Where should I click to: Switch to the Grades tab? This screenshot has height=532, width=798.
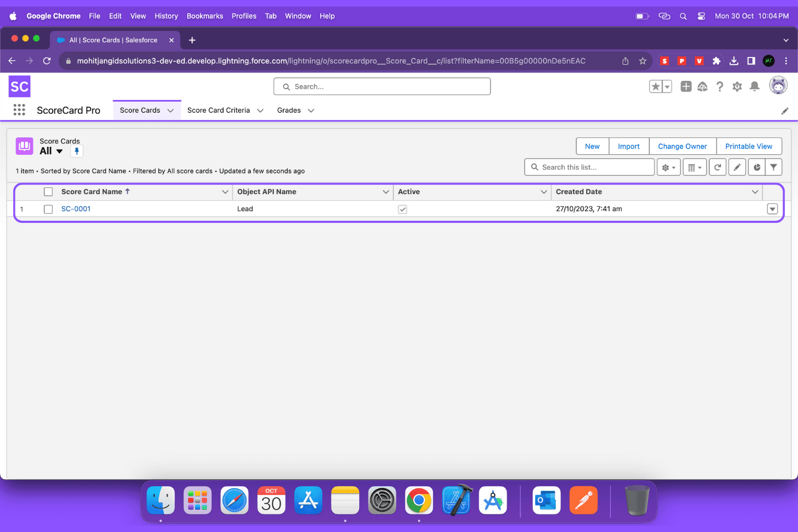289,110
